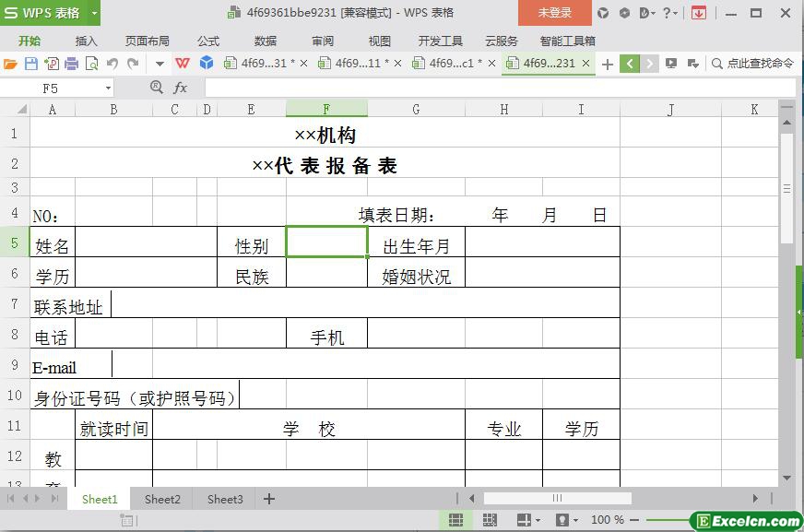The width and height of the screenshot is (804, 532).
Task: Click the red download box icon in title bar
Action: point(698,13)
